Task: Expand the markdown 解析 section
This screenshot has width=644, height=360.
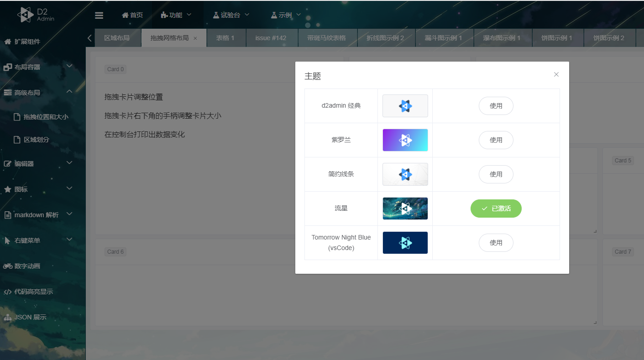Action: tap(34, 214)
